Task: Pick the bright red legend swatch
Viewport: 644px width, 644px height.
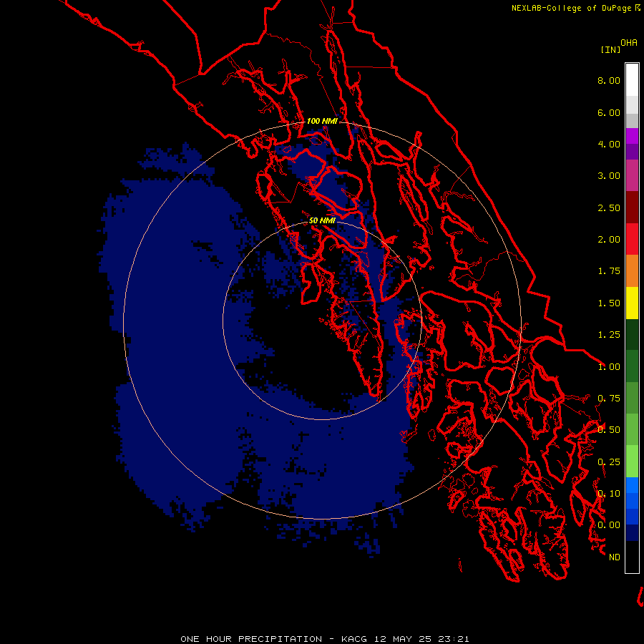Action: [632, 239]
